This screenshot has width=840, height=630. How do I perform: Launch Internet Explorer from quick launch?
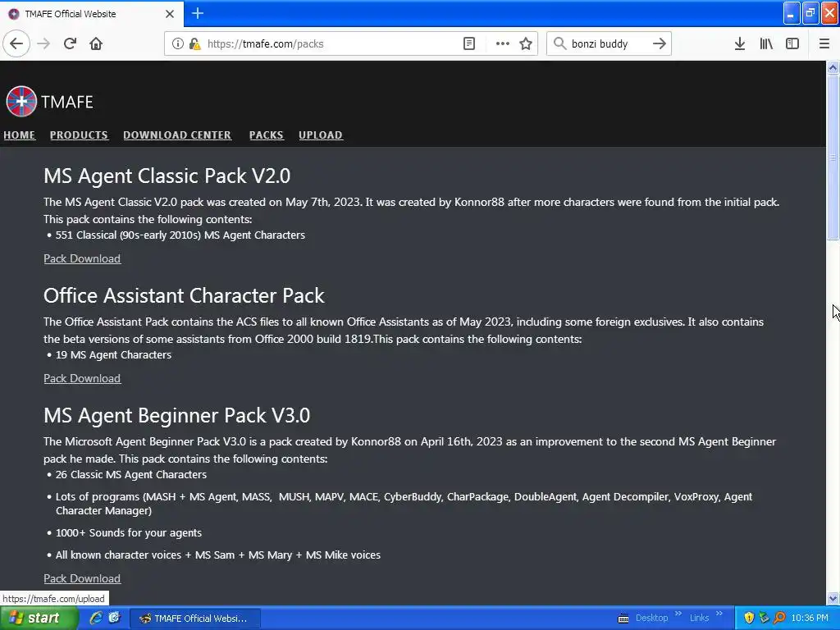point(96,618)
